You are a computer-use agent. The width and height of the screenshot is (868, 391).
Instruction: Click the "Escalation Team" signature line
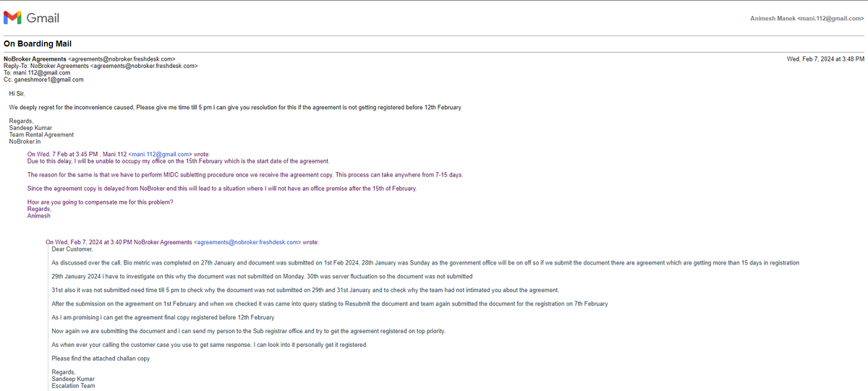(73, 386)
